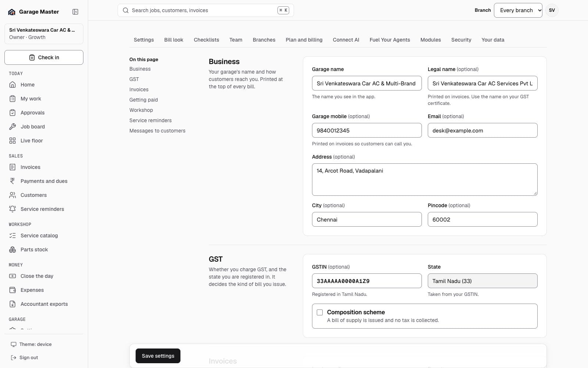Click the Legal name input field
Screen dimensions: 588x368
click(483, 83)
